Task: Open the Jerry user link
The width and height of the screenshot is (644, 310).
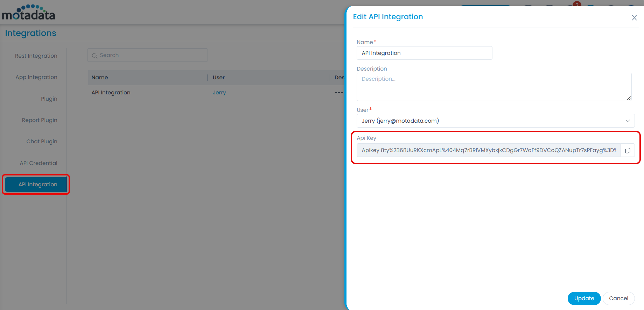Action: [219, 93]
